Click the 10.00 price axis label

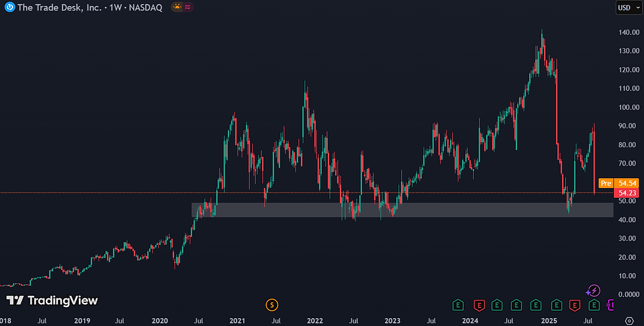tap(629, 276)
